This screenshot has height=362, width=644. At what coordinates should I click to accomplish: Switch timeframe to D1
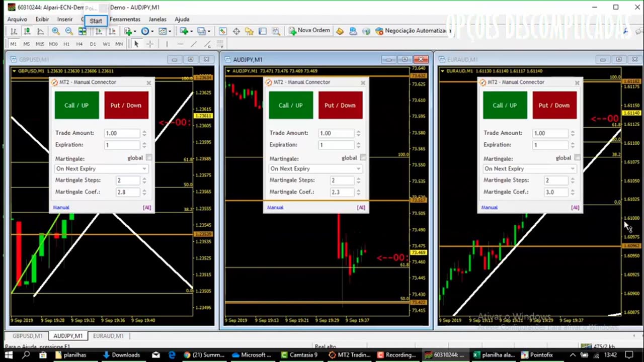point(93,44)
